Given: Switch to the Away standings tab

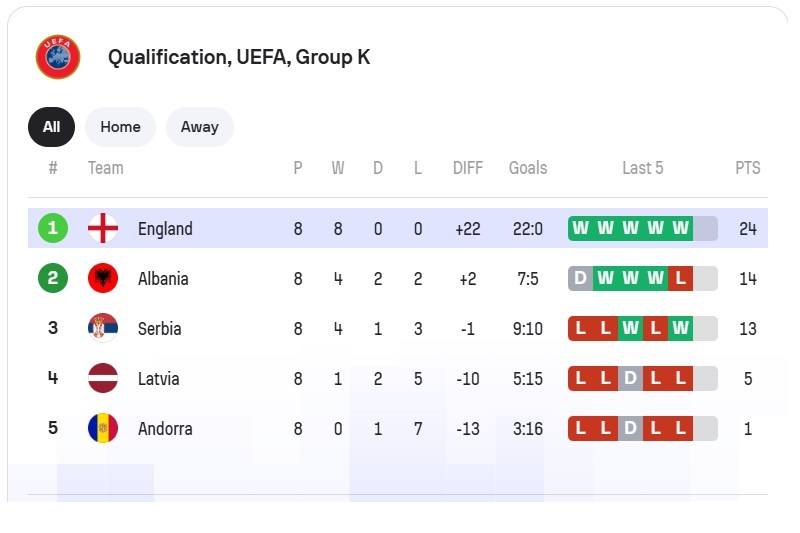Looking at the screenshot, I should [199, 127].
